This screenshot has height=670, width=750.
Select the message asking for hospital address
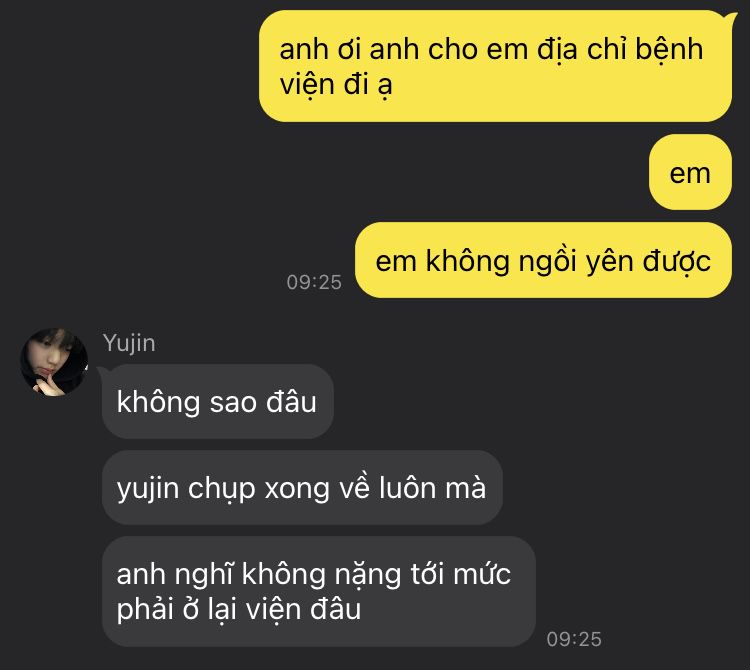coord(495,66)
